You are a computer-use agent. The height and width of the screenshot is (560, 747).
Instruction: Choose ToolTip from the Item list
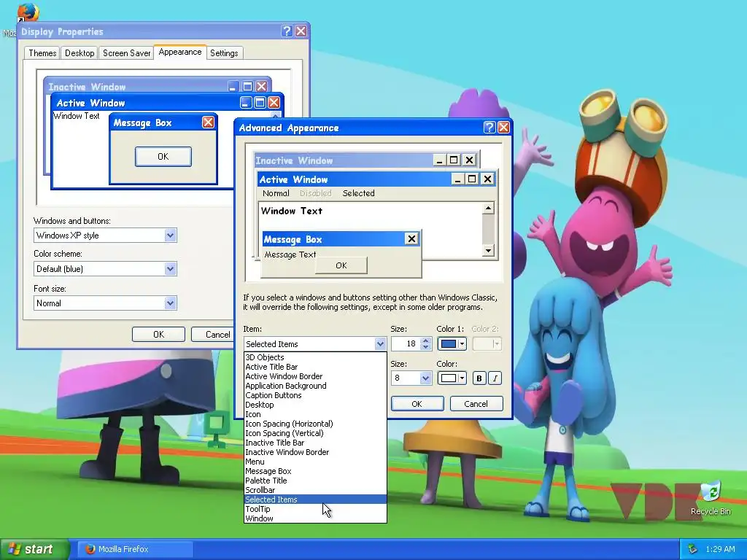(x=315, y=509)
